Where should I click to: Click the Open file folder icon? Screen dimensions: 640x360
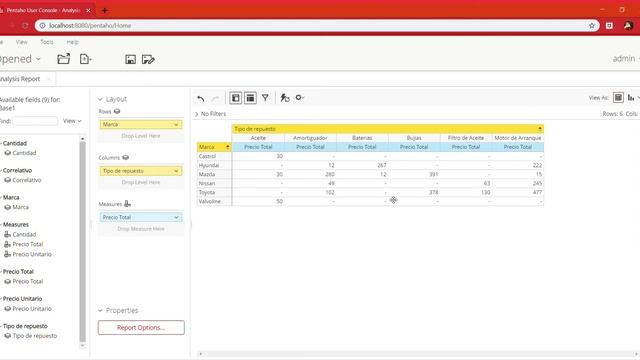tap(63, 59)
